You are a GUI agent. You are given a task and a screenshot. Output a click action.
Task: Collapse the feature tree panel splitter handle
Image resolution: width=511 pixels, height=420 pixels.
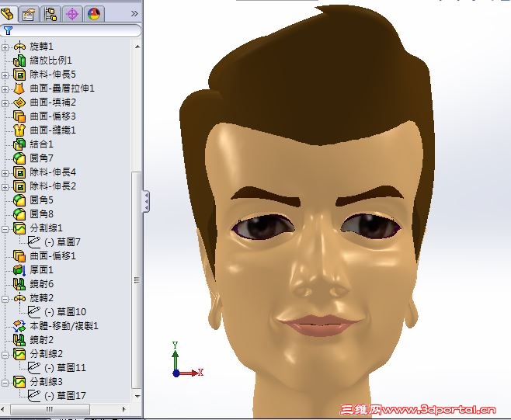click(x=146, y=202)
